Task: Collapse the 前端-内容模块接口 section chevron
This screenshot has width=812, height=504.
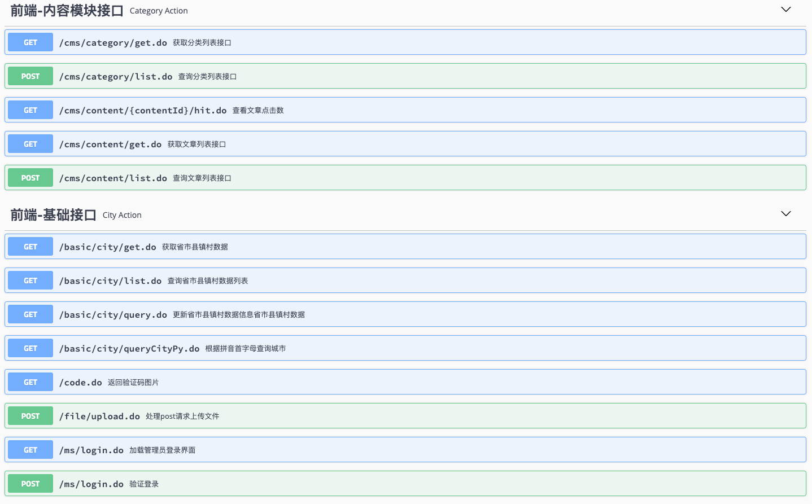Action: [785, 10]
